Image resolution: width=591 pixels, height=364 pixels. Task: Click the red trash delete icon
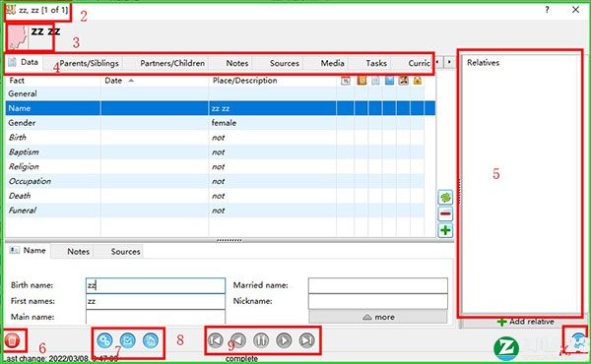(12, 340)
